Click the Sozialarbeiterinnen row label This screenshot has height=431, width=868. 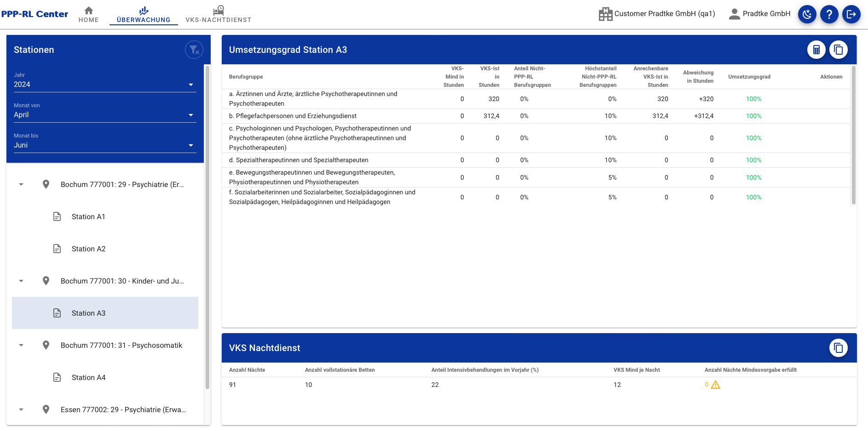tap(322, 197)
